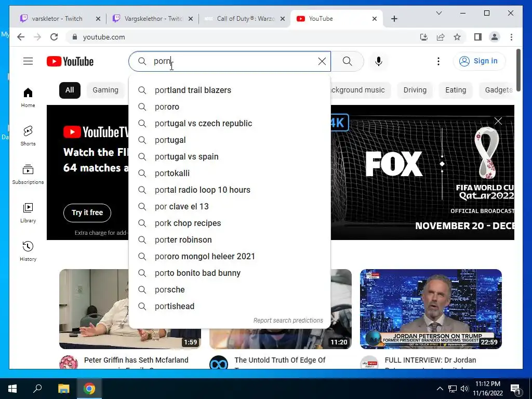The height and width of the screenshot is (399, 532).
Task: Click the share page icon in address bar
Action: 441,37
